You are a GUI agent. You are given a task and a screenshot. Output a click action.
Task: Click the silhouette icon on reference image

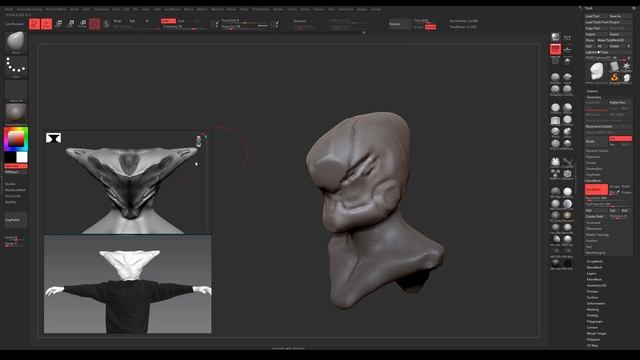(x=53, y=138)
